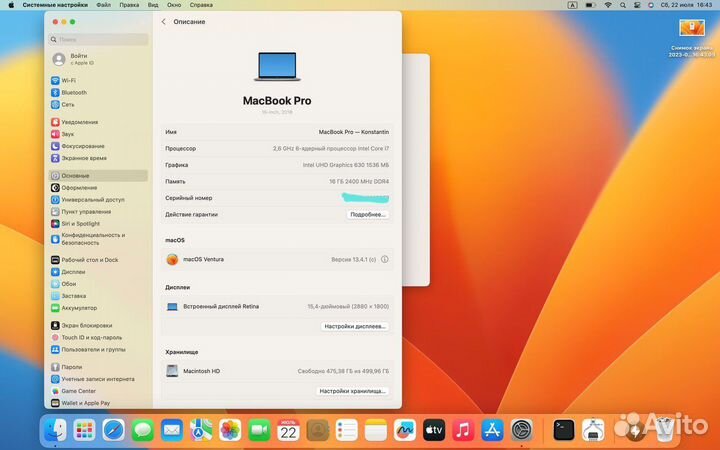Open Оформление settings

(74, 187)
